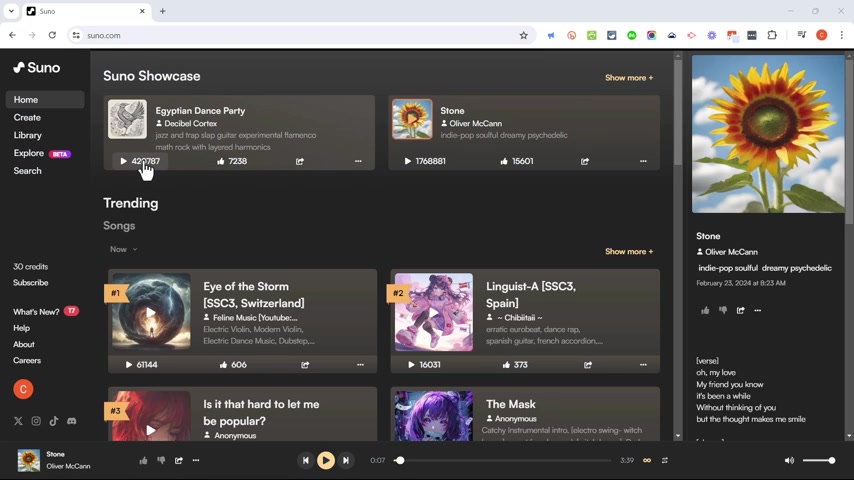Viewport: 854px width, 480px height.
Task: Share Eye of the Storm song
Action: click(305, 364)
